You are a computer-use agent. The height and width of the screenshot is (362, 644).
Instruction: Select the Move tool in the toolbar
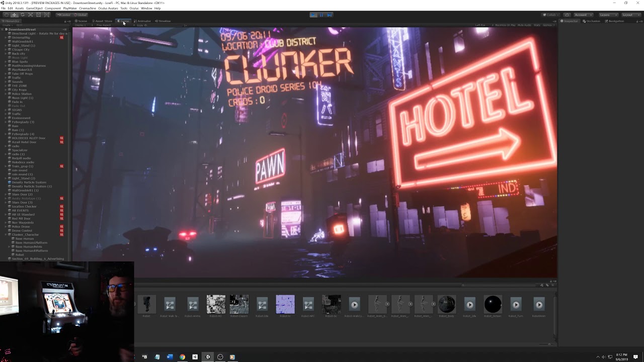tap(14, 15)
